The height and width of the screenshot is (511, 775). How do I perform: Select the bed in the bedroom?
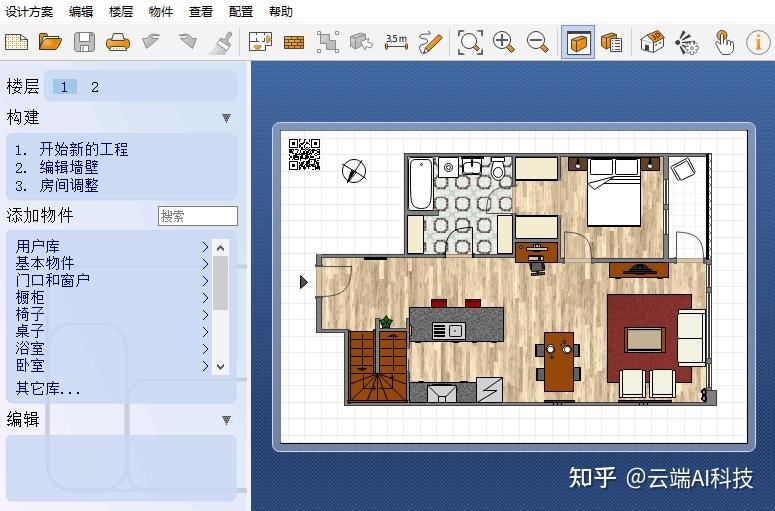(x=614, y=192)
